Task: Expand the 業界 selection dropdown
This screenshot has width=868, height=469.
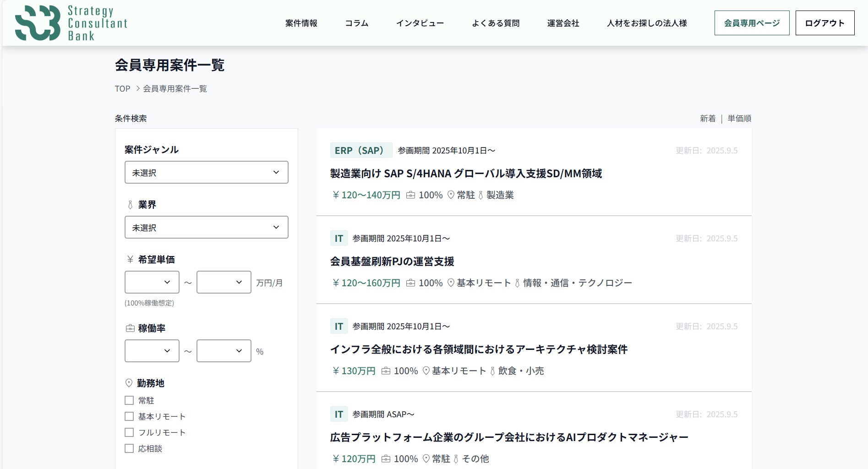Action: point(206,227)
